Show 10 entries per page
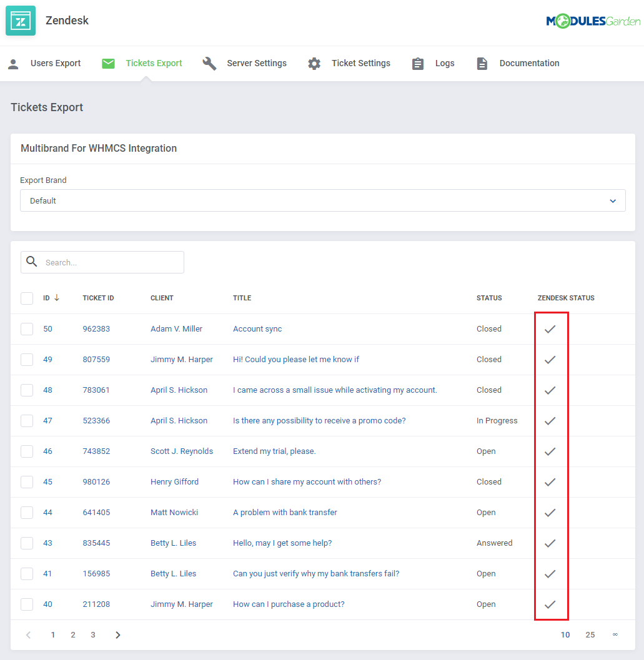644x660 pixels. click(x=565, y=635)
